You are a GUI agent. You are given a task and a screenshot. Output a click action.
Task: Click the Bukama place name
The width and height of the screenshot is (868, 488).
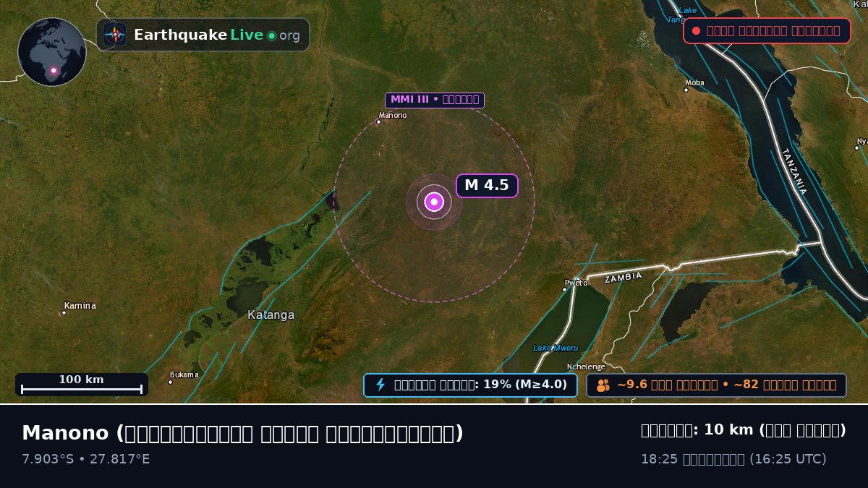184,374
